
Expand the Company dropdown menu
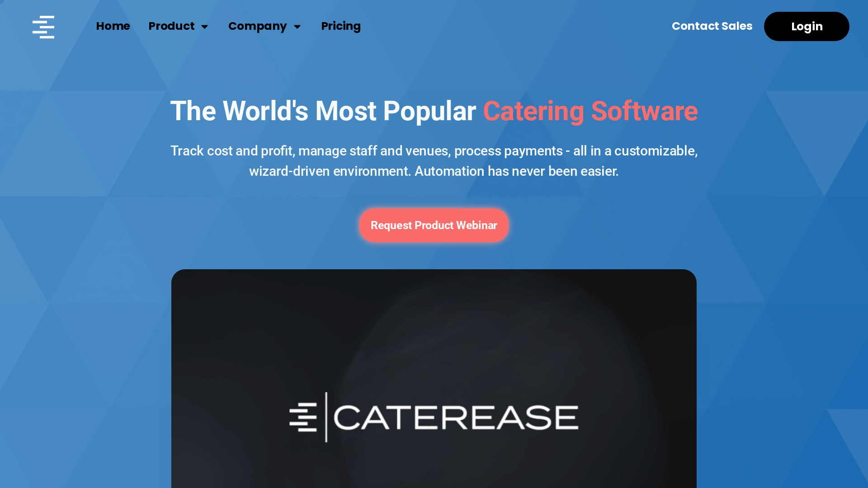(x=264, y=26)
